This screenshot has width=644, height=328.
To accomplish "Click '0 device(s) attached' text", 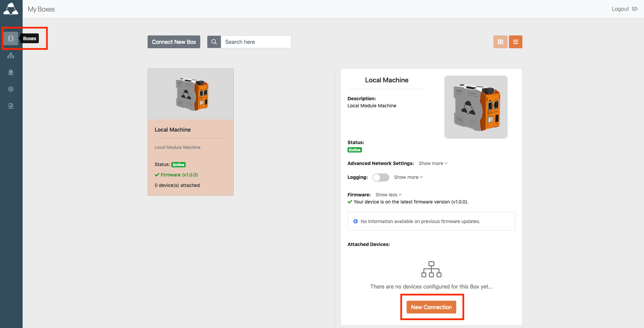I will 177,185.
